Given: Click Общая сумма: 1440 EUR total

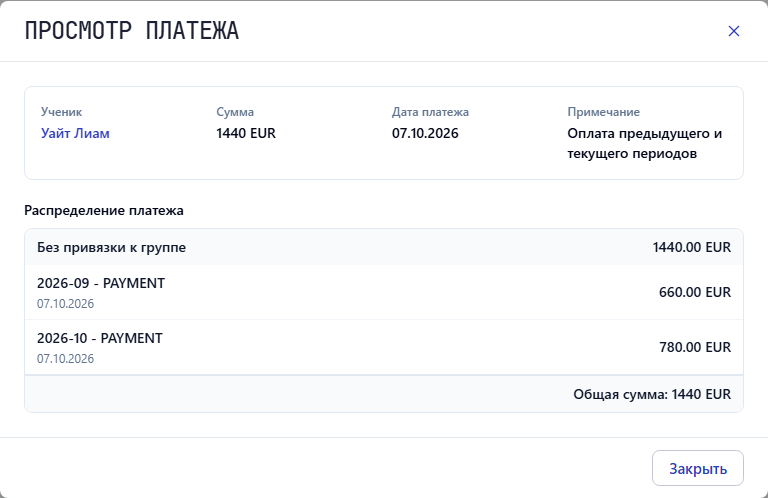Looking at the screenshot, I should (x=652, y=394).
